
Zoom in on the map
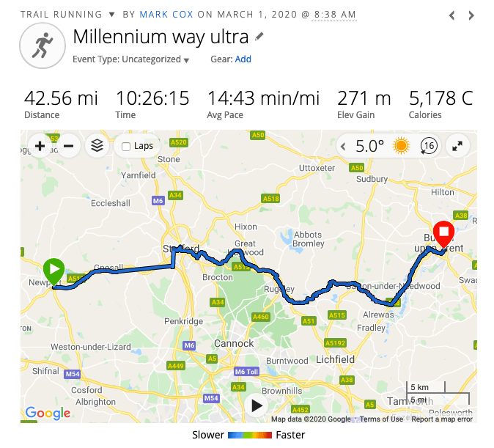click(40, 146)
